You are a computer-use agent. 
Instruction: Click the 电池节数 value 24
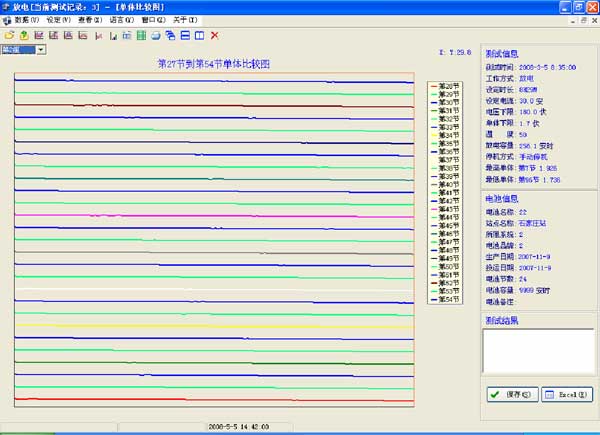(x=523, y=279)
